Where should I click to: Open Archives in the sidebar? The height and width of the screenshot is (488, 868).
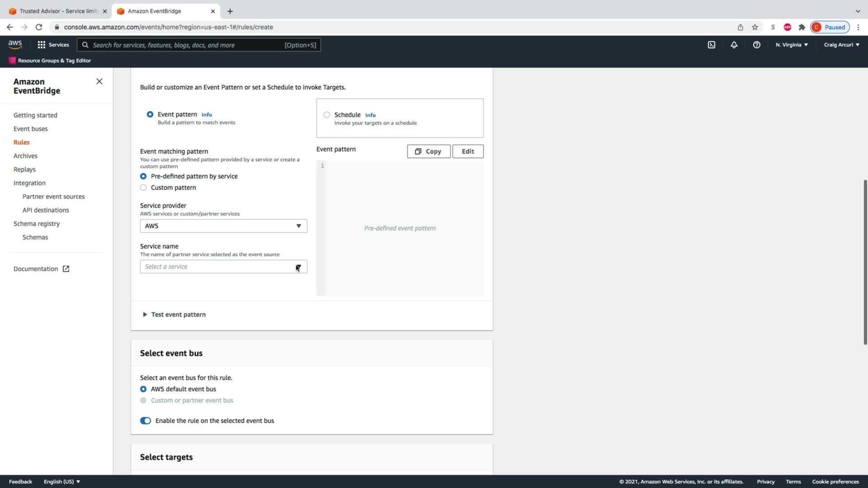[25, 156]
